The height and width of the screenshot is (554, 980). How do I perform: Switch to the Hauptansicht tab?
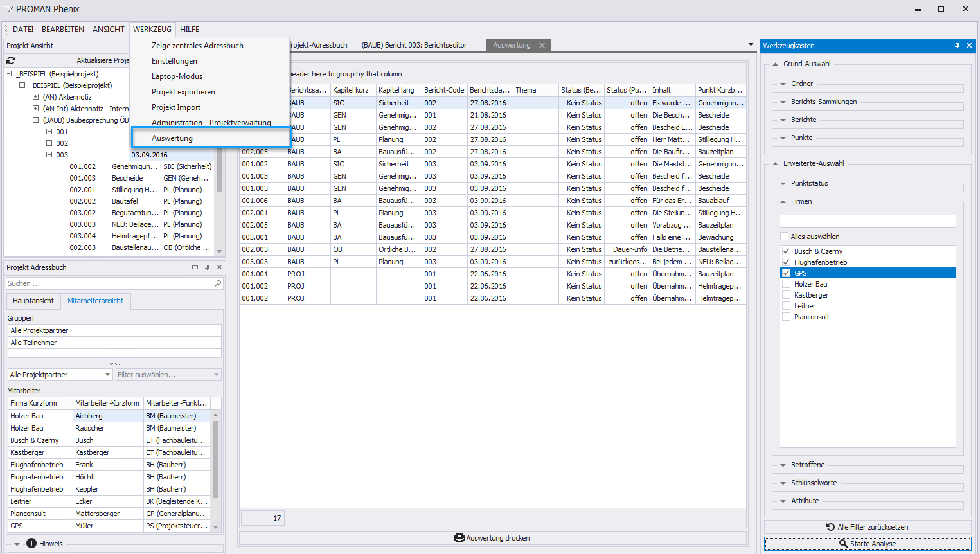tap(33, 301)
